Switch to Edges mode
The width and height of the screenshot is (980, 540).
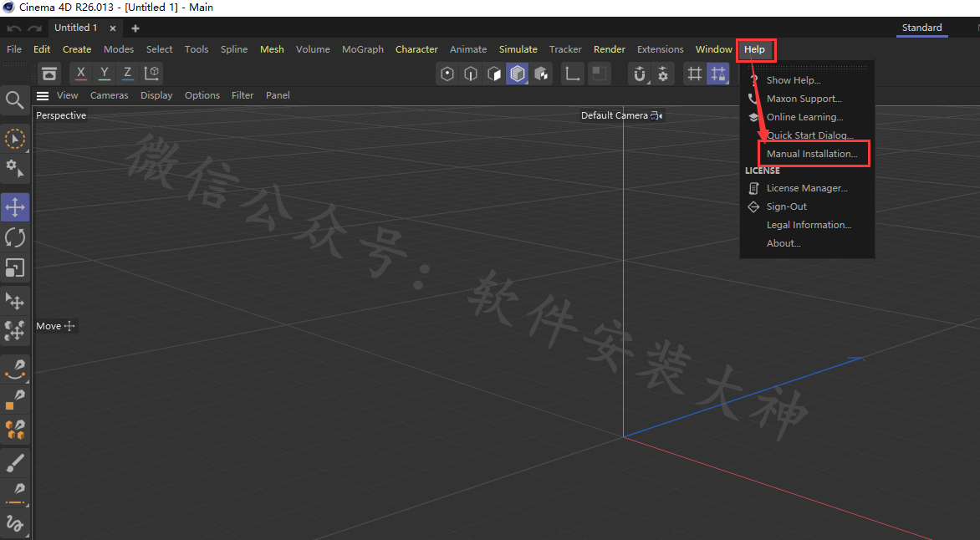[471, 74]
